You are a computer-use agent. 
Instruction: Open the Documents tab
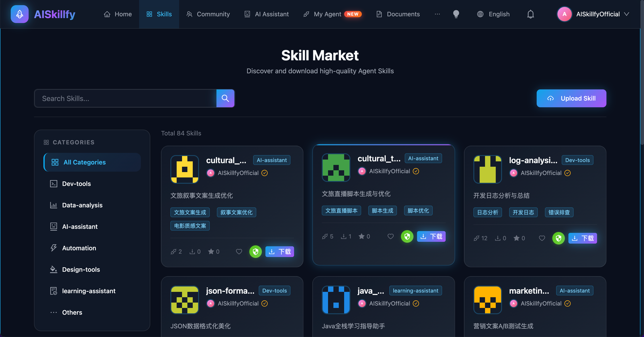click(398, 14)
